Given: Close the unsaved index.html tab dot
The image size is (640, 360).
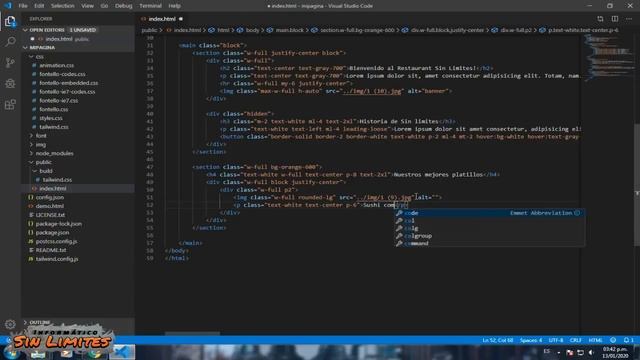Looking at the screenshot, I should coord(181,19).
